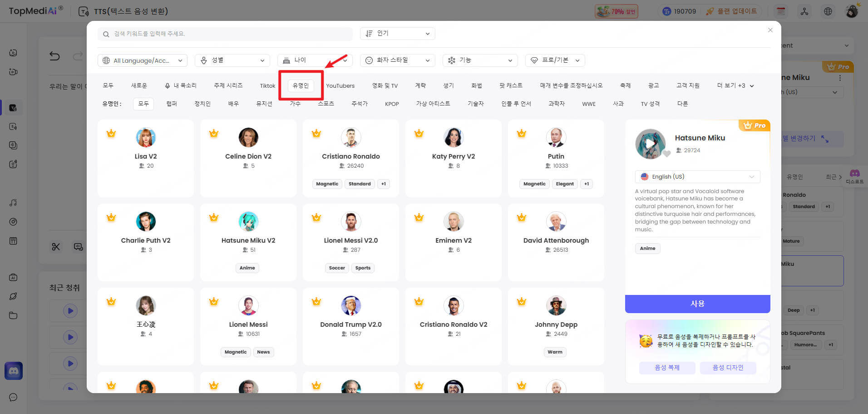The width and height of the screenshot is (868, 414).
Task: Select the Katy Perry V2 voice card
Action: tap(454, 158)
